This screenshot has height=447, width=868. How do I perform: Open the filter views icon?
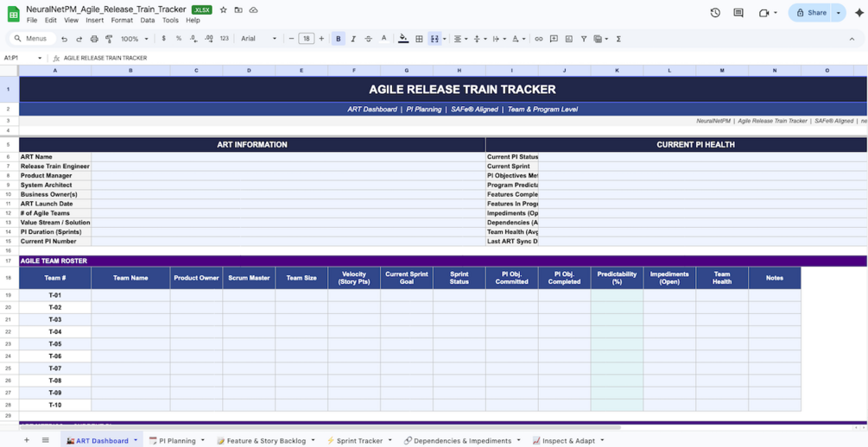599,39
